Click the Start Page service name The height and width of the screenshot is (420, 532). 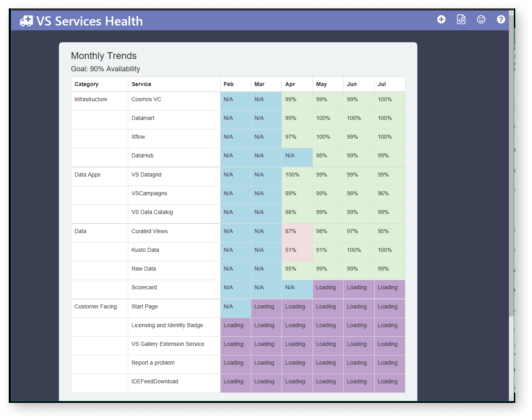[x=145, y=306]
